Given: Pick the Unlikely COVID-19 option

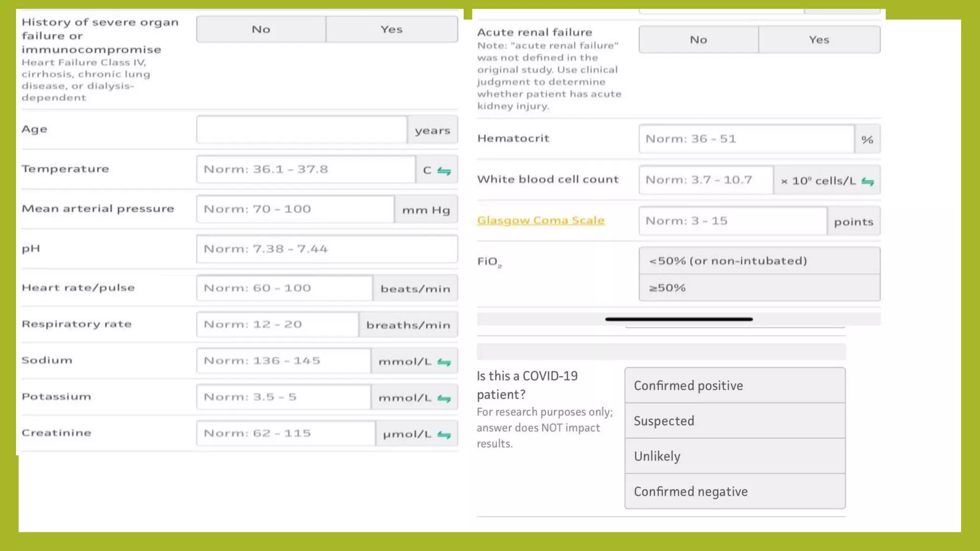Looking at the screenshot, I should tap(735, 456).
